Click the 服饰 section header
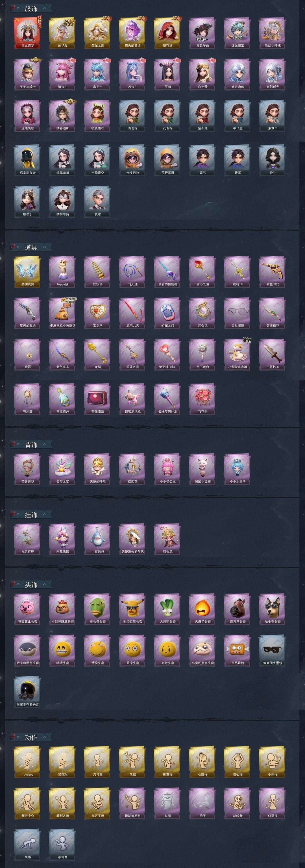 coord(31,9)
